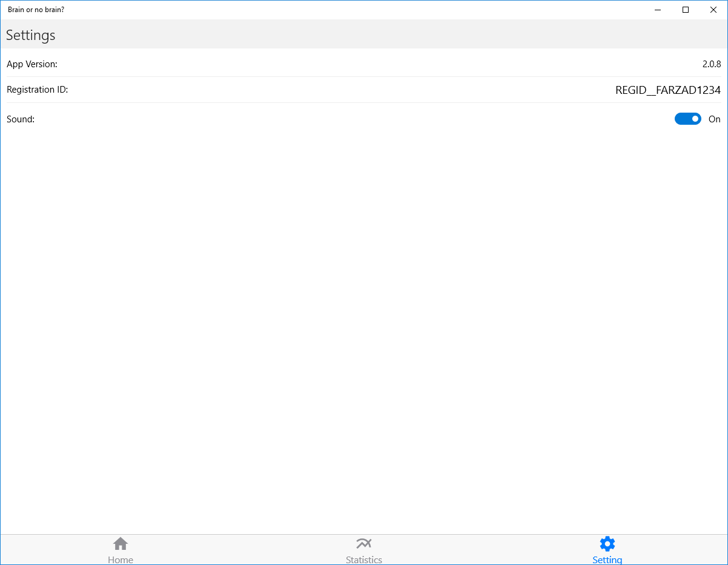Switch to the Statistics tab label
Viewport: 728px width, 565px height.
coord(364,560)
